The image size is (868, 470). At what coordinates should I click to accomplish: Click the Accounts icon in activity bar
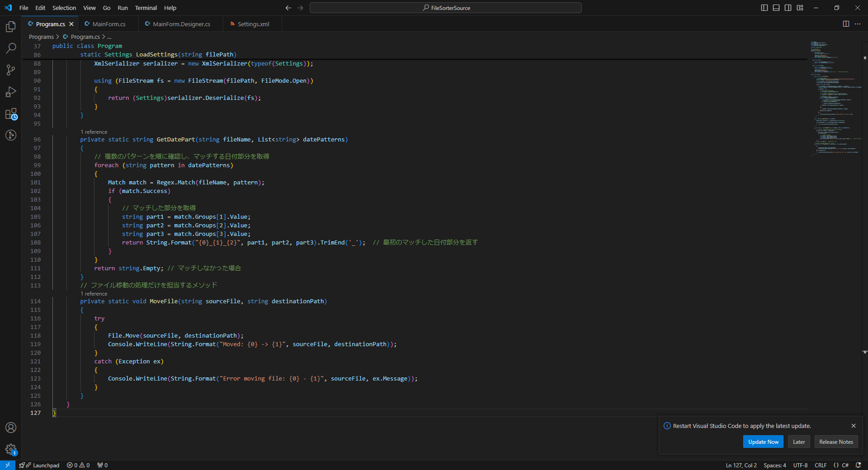pos(11,428)
